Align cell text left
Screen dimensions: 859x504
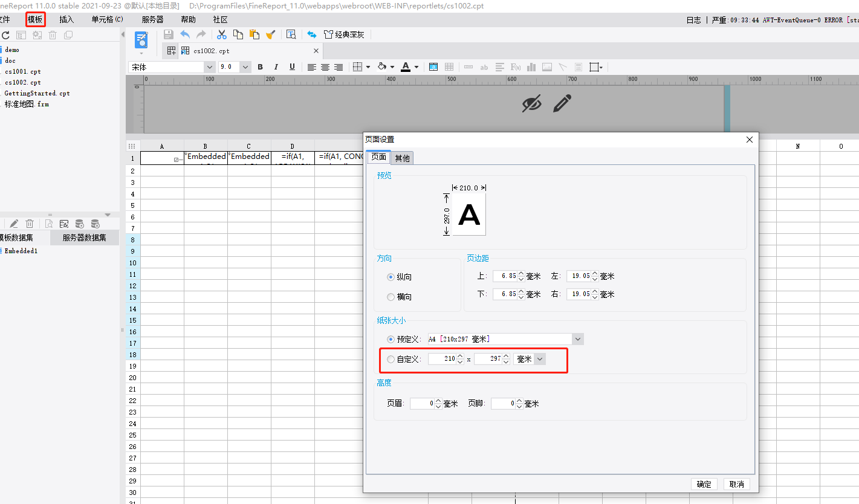pos(312,67)
